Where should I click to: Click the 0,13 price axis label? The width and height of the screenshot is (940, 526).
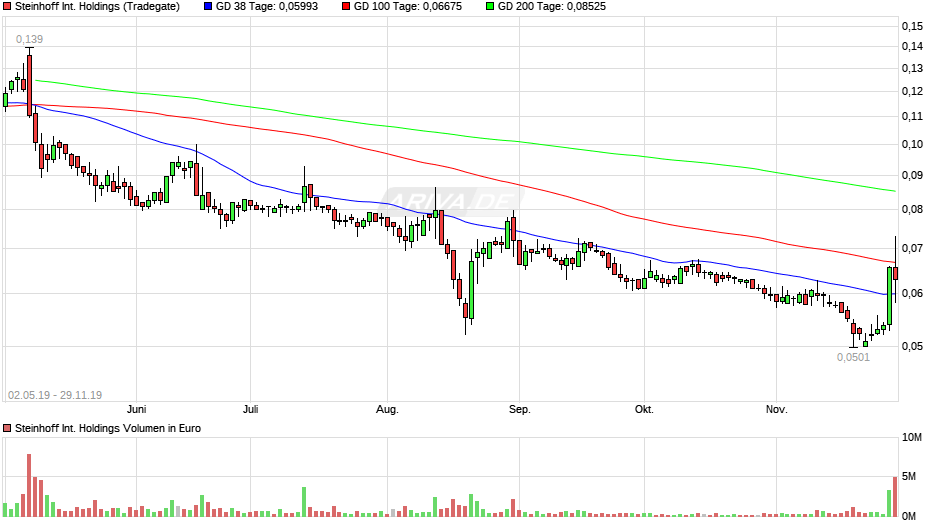912,68
